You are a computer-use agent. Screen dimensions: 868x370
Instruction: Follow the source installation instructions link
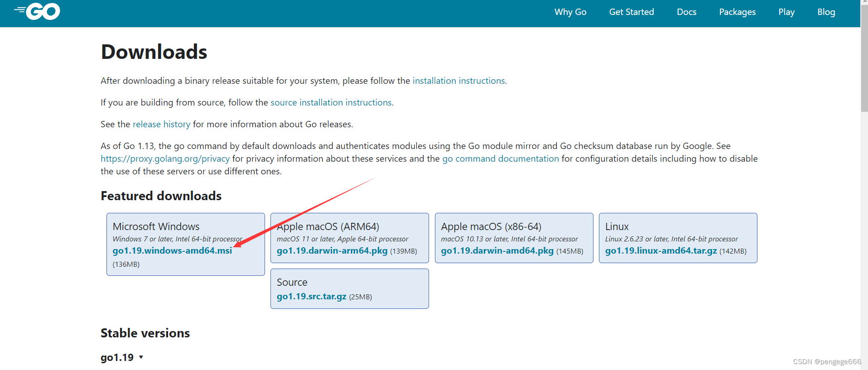[331, 102]
